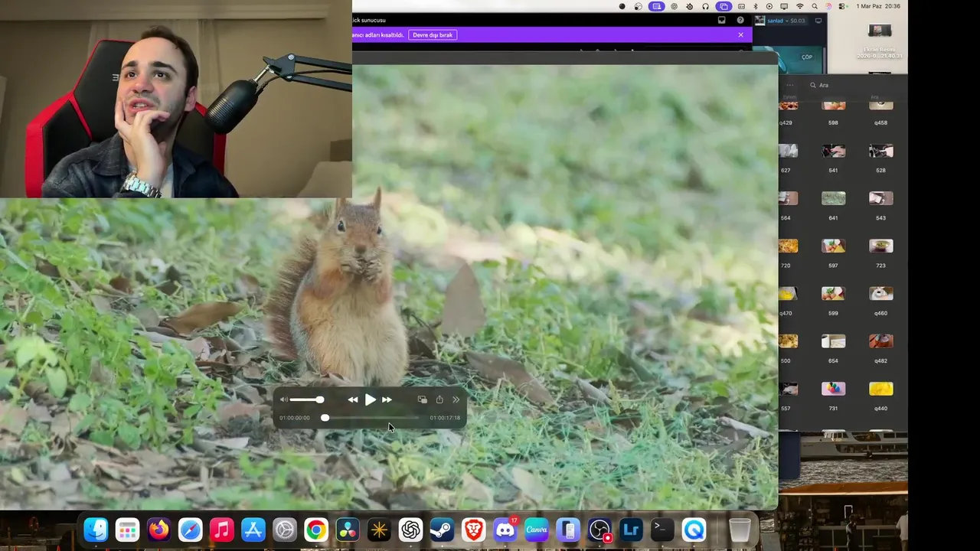This screenshot has height=551, width=980.
Task: Select the file thumbnail named 731
Action: click(833, 389)
